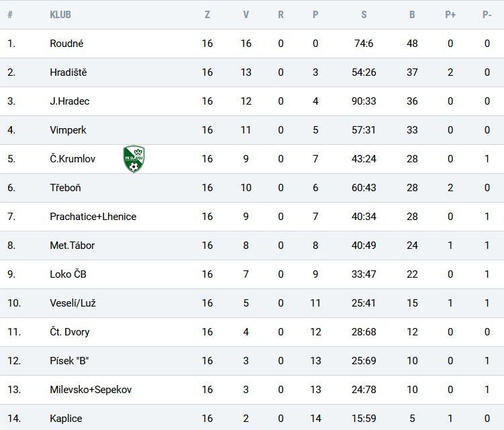Select the J.Hradec team row
The image size is (504, 430).
pos(252,101)
